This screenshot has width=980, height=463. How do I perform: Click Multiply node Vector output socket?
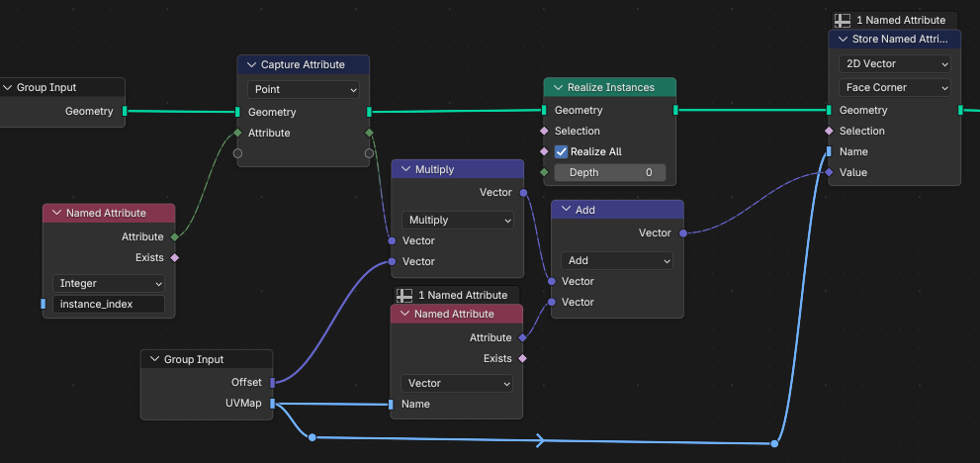coord(523,193)
